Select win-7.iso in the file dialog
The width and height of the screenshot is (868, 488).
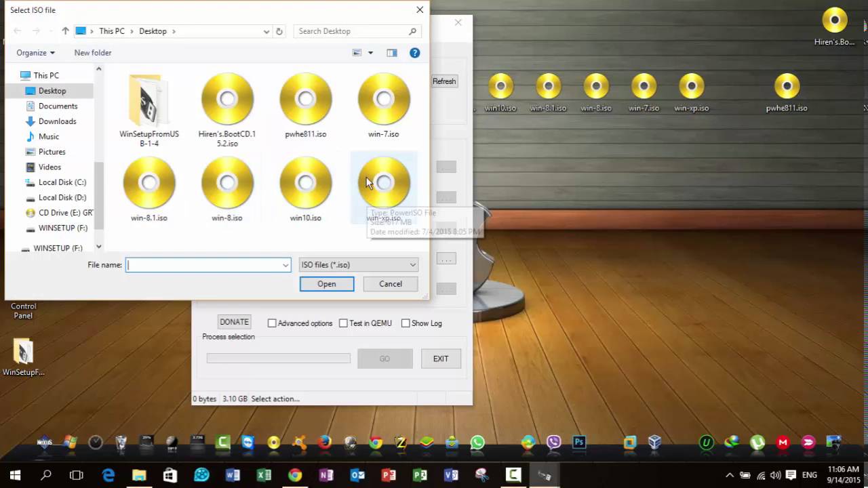(x=384, y=106)
